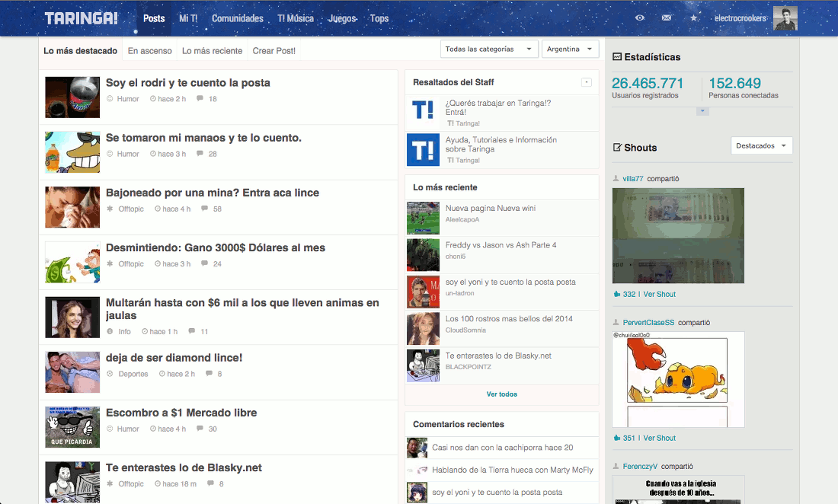Click 'Ver todos' link
The width and height of the screenshot is (838, 504).
501,394
